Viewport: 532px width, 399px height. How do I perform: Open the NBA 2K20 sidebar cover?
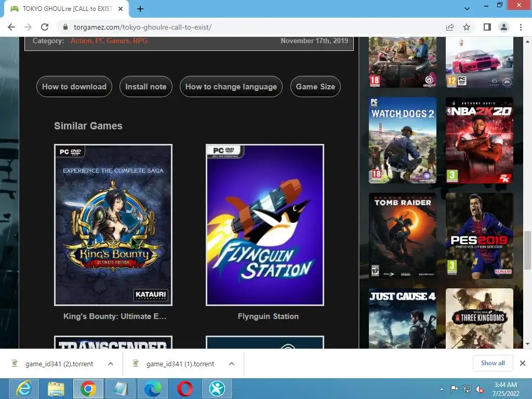pyautogui.click(x=480, y=140)
